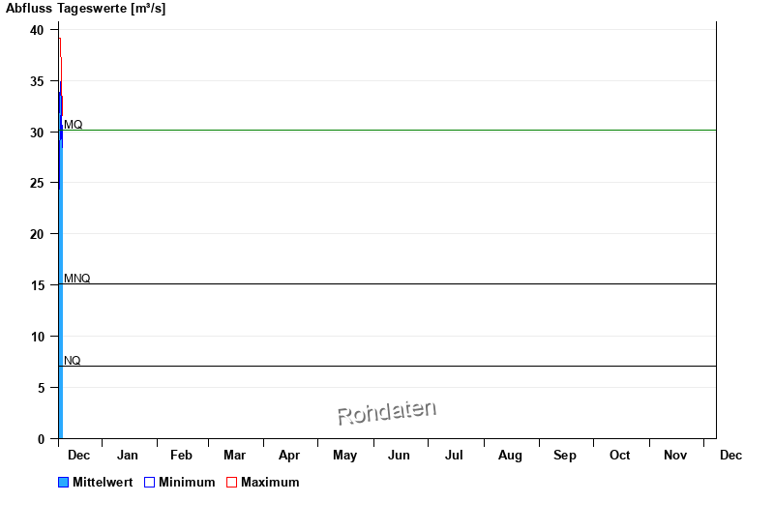This screenshot has height=532, width=774.
Task: Click the 40 value on y-axis
Action: 37,30
